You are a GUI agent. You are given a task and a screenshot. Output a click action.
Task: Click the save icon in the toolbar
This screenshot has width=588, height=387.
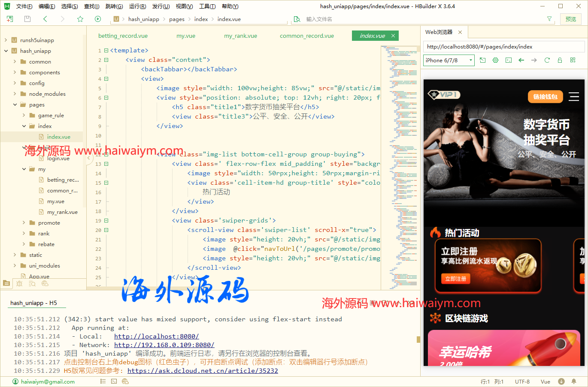27,19
